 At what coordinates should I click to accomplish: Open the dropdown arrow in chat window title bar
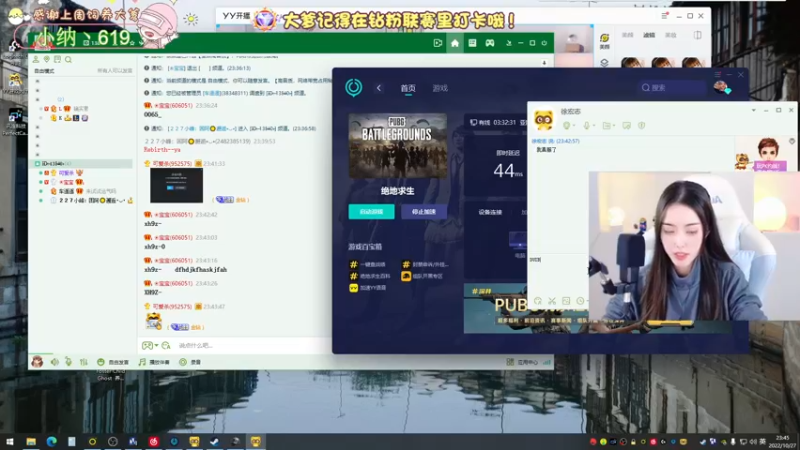pos(753,110)
